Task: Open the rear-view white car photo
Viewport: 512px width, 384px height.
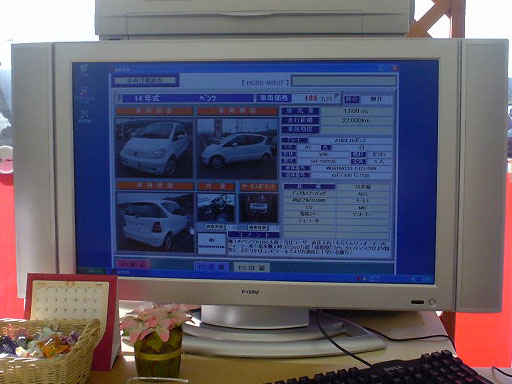Action: [155, 221]
